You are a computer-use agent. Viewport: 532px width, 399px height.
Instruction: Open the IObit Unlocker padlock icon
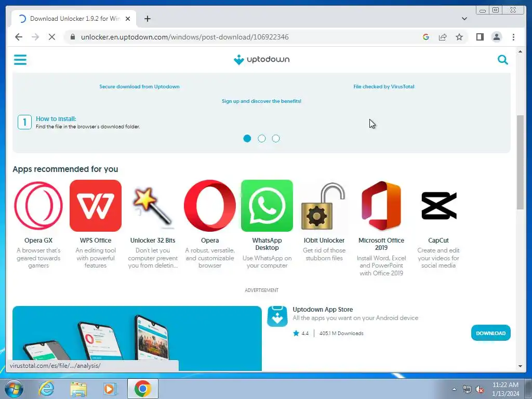click(324, 206)
